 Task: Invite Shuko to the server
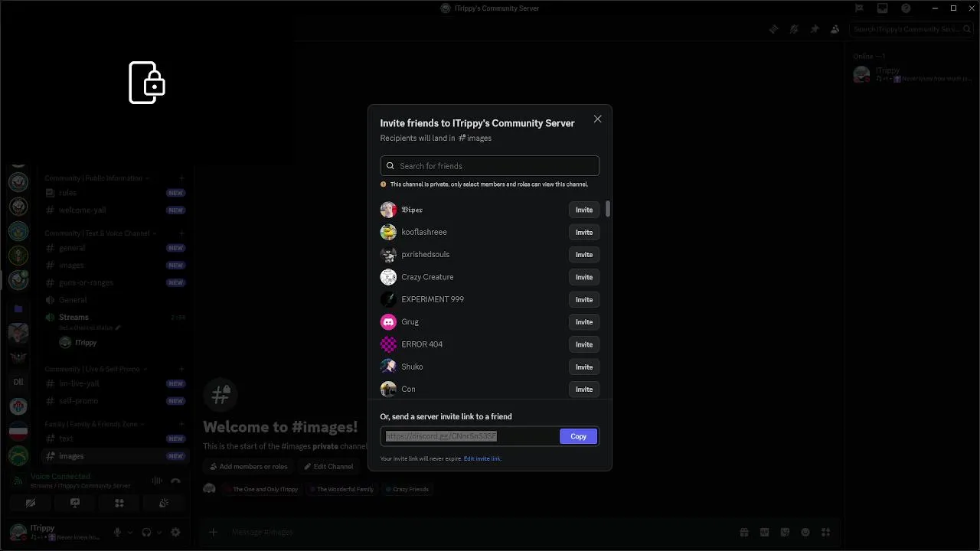[x=584, y=367]
